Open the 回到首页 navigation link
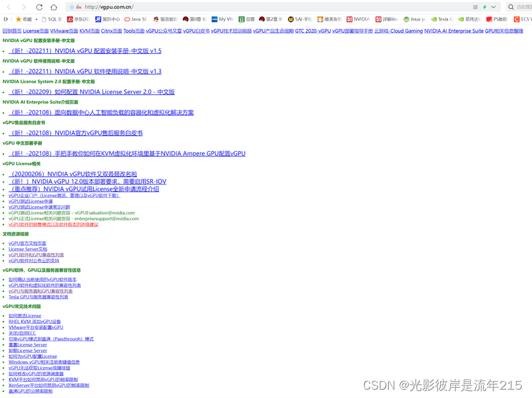Screen dimensions: 532x398 coord(12,31)
